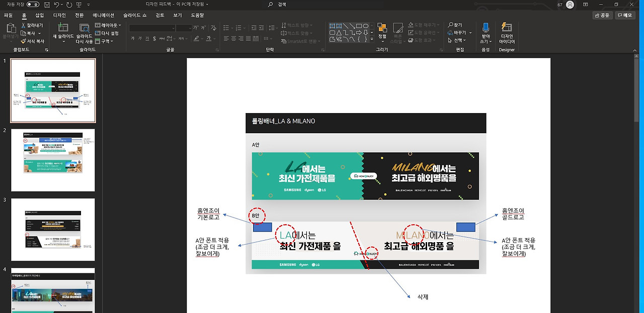Open 디자인 아이디어 Designer
Image resolution: width=644 pixels, height=313 pixels.
click(x=507, y=33)
